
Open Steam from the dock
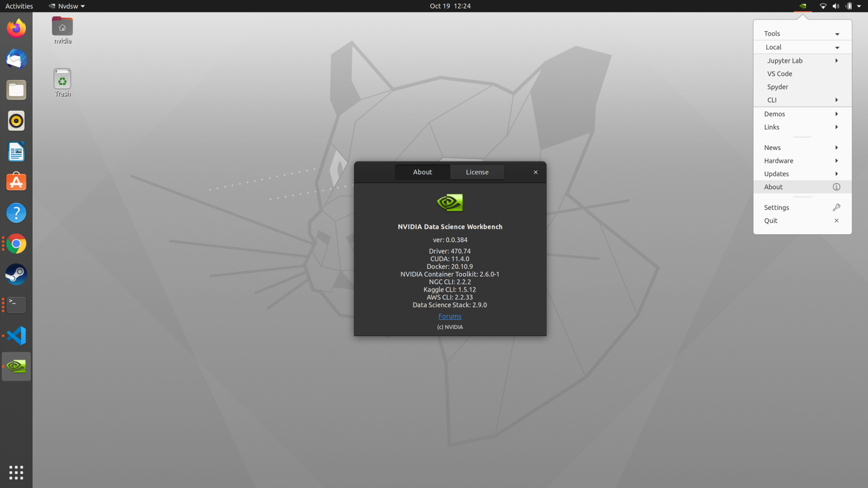click(16, 275)
